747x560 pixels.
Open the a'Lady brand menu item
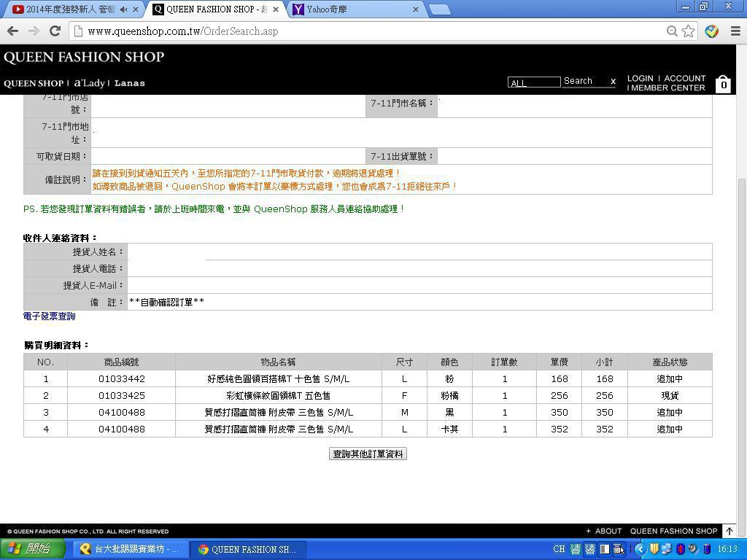click(x=89, y=83)
